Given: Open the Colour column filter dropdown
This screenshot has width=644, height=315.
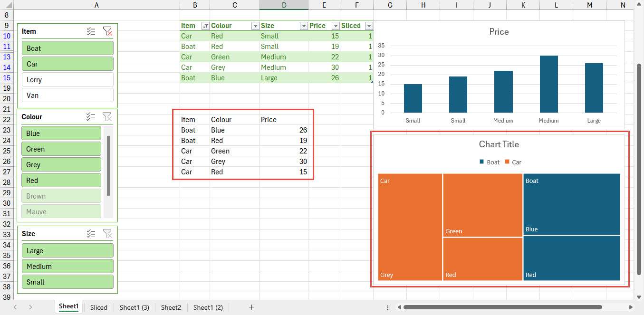Looking at the screenshot, I should (255, 25).
